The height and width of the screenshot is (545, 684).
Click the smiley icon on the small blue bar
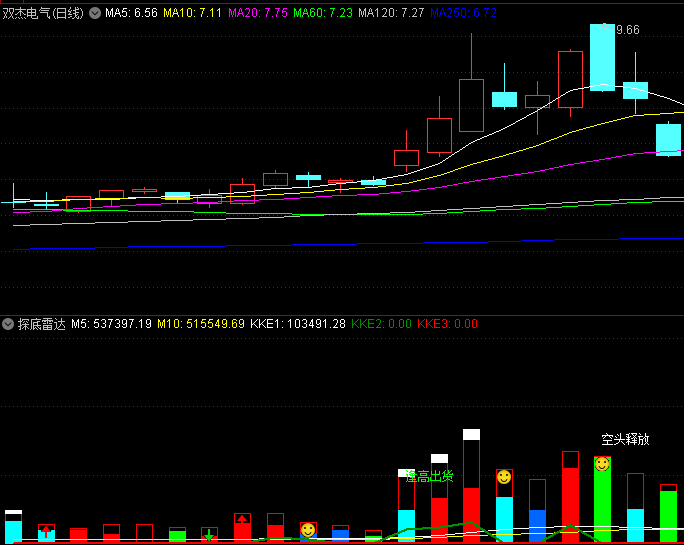click(308, 530)
